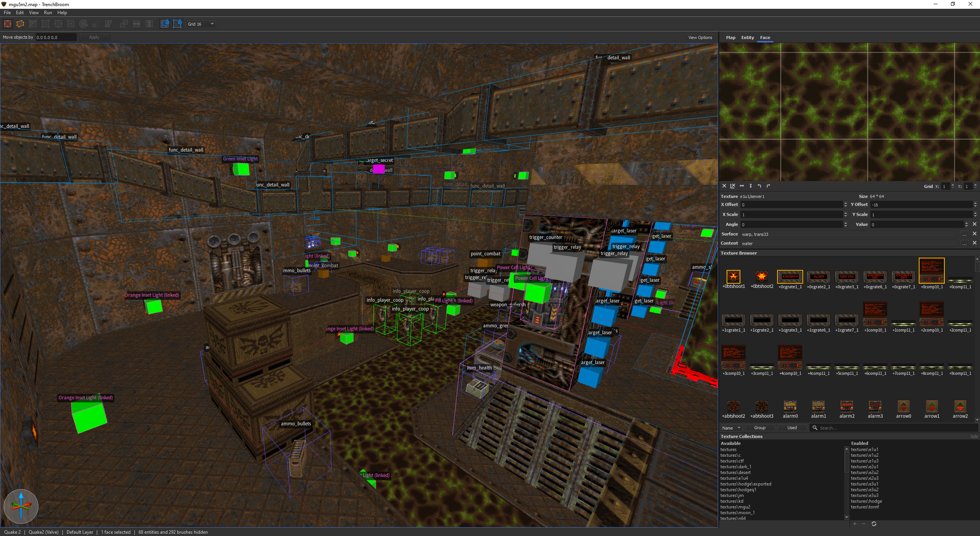
Task: Adjust the UV Grid Y stepper
Action: pos(975,186)
